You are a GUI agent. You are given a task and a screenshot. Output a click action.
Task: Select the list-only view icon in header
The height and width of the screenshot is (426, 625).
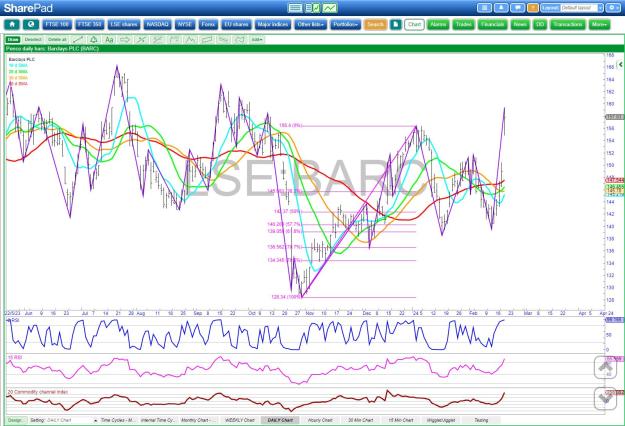pos(295,8)
